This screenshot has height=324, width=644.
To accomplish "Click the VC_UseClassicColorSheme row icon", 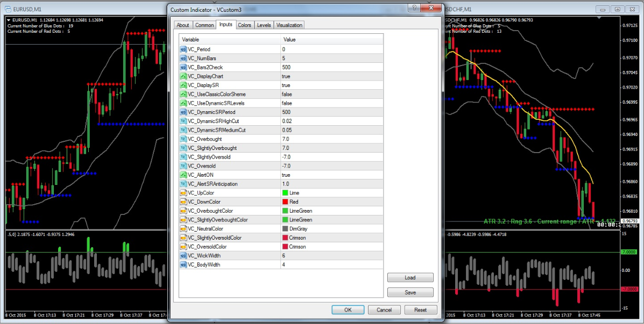I will (x=183, y=95).
